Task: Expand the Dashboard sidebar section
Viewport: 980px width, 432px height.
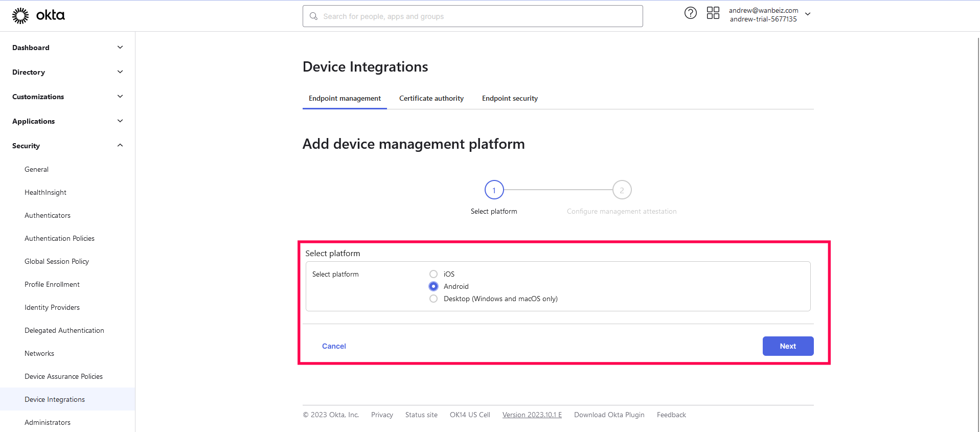Action: pyautogui.click(x=120, y=48)
